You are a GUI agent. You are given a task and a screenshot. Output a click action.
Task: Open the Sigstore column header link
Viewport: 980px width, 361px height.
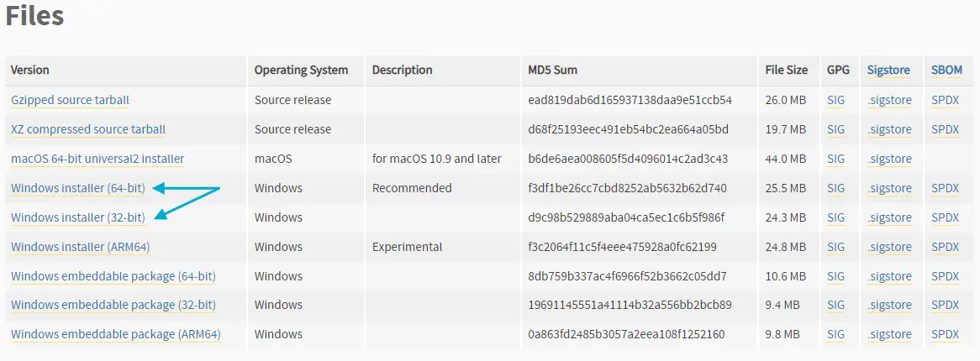tap(888, 70)
